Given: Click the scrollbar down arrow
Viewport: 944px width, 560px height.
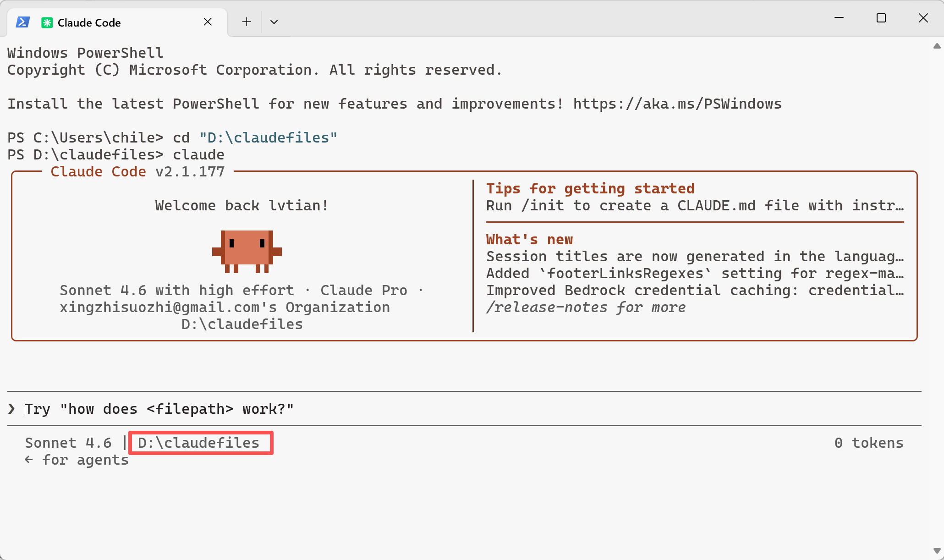Looking at the screenshot, I should coord(937,550).
